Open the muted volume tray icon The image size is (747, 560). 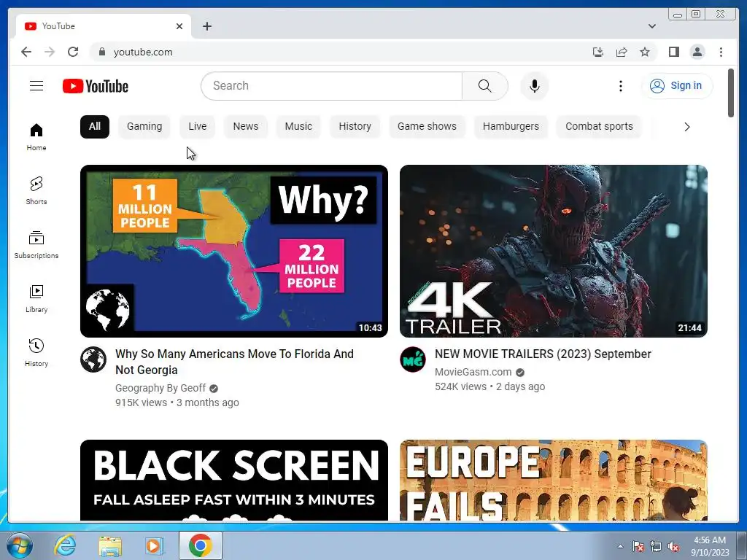(673, 547)
